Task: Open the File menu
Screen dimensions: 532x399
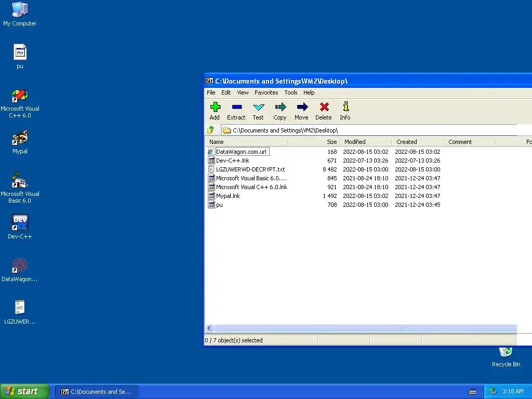Action: point(211,92)
